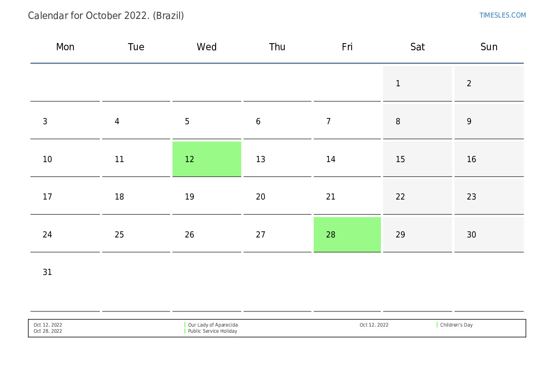Open the TIMESLES.COM link
554x392 pixels.
coord(502,15)
